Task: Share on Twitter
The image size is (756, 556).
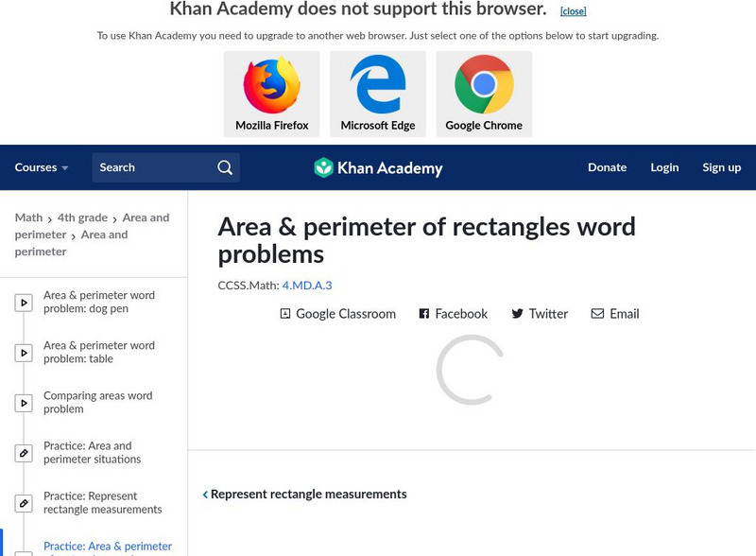Action: tap(540, 314)
